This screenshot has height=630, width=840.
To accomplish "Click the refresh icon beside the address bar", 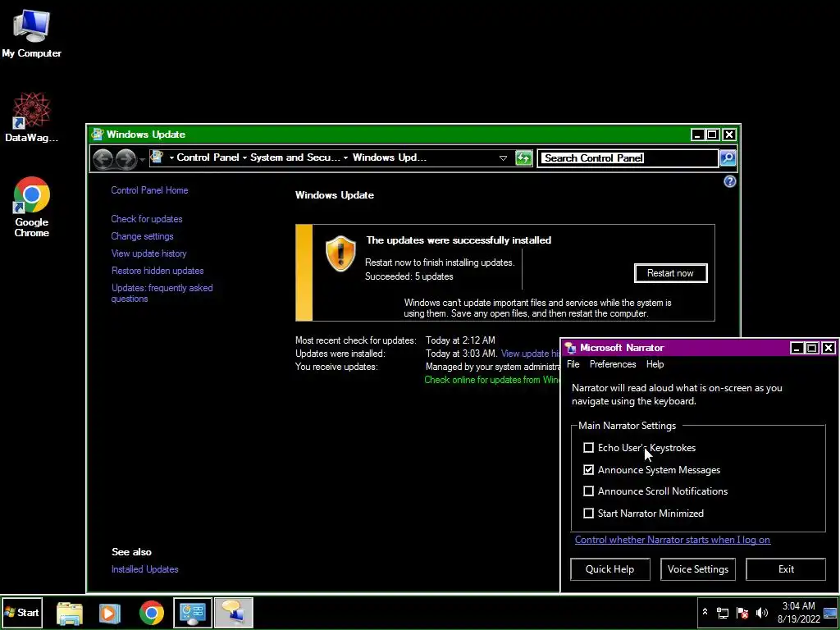I will pos(523,158).
